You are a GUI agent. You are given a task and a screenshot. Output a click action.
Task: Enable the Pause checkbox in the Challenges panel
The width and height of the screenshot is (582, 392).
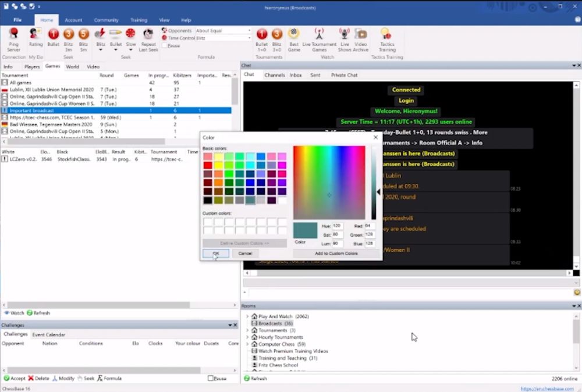211,379
